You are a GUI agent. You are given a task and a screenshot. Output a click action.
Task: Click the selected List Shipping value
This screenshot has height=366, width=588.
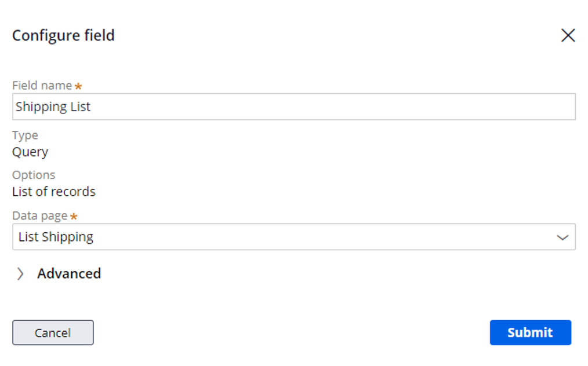56,237
